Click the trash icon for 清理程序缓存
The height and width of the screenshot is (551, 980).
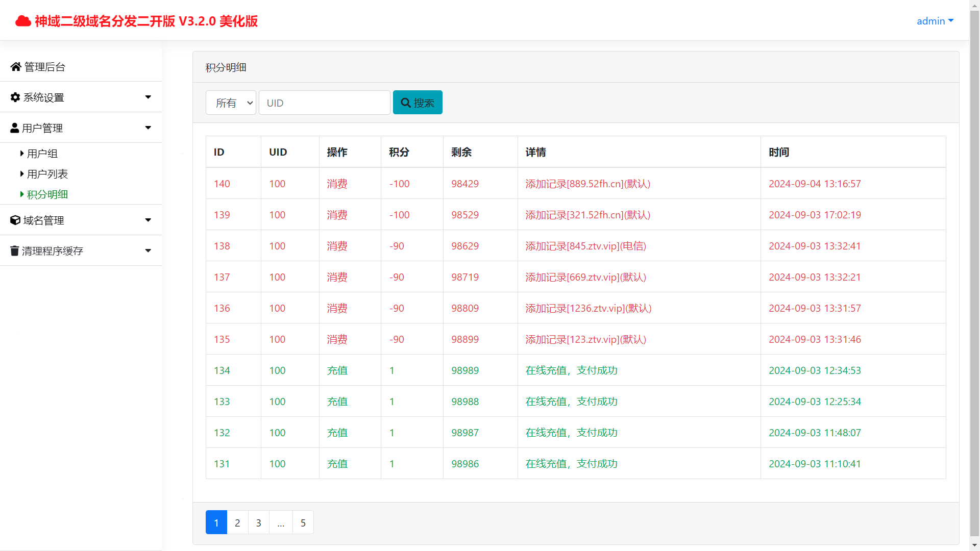(15, 251)
